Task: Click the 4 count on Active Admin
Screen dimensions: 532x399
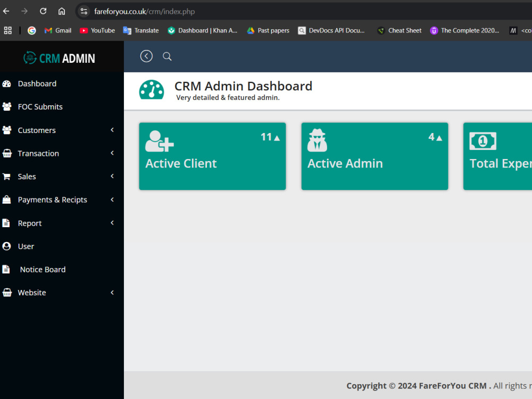Action: click(431, 137)
